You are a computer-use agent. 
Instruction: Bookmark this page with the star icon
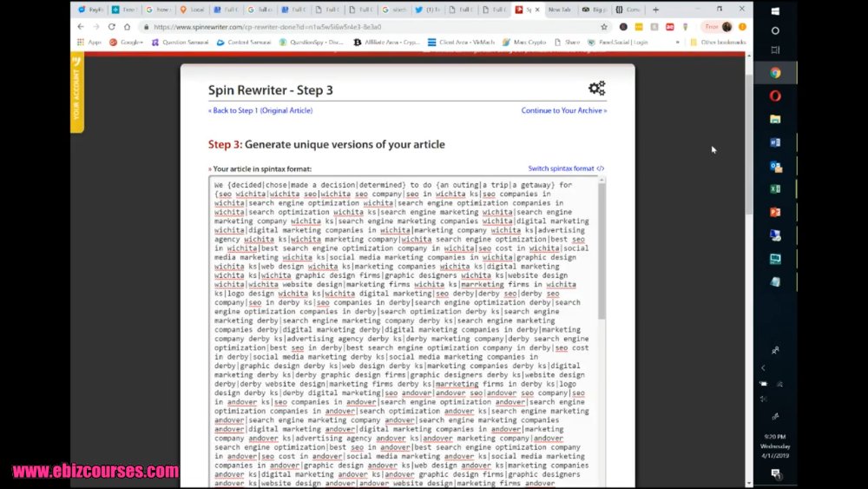click(x=604, y=27)
